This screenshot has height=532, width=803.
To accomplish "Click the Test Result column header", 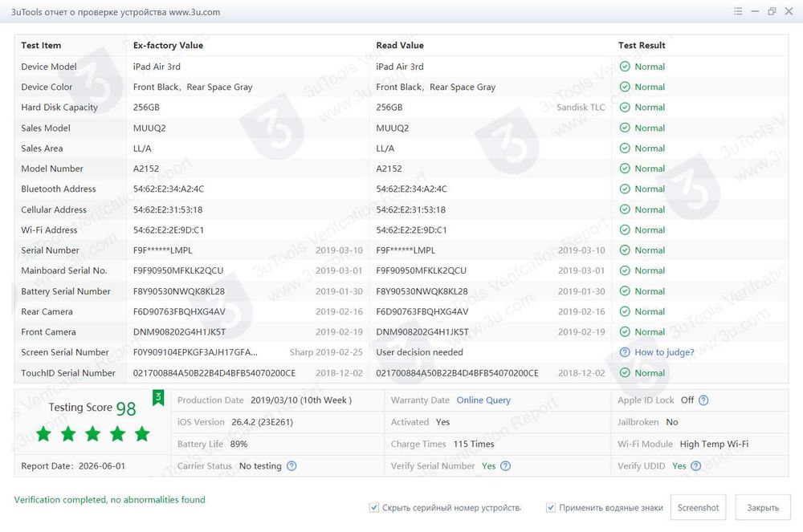I will tap(642, 46).
